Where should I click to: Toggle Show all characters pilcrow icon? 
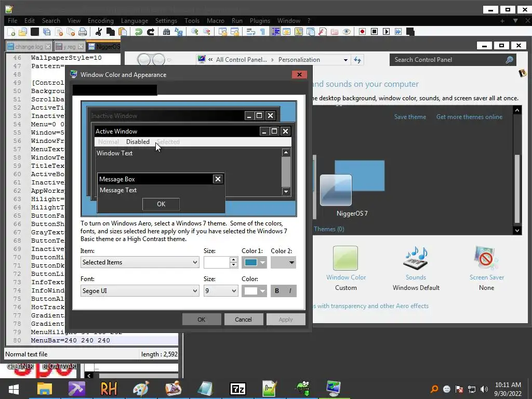[262, 32]
